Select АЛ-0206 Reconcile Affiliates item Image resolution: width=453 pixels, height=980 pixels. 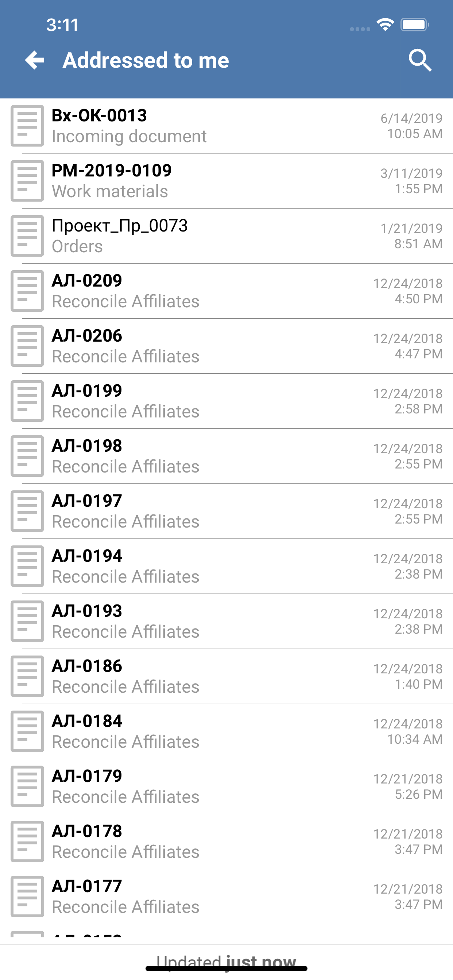(x=226, y=346)
